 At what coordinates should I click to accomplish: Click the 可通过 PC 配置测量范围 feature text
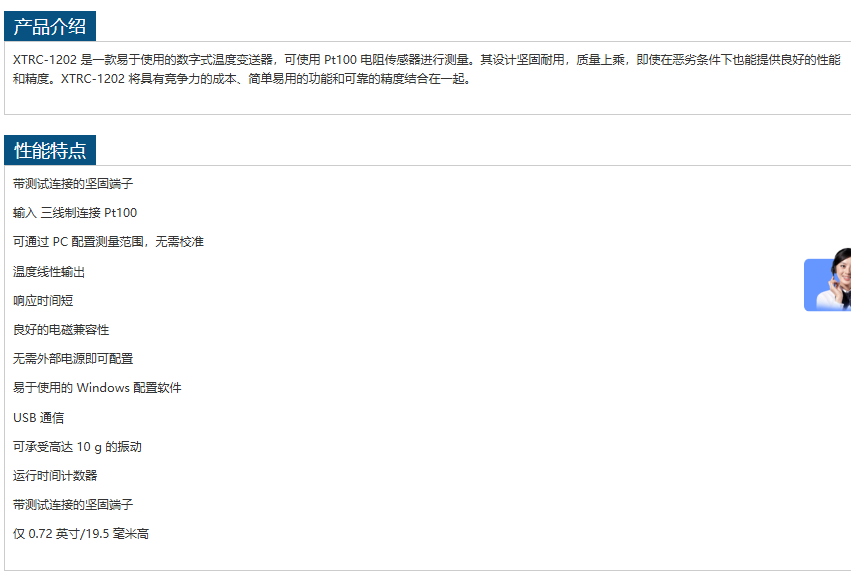tap(108, 242)
